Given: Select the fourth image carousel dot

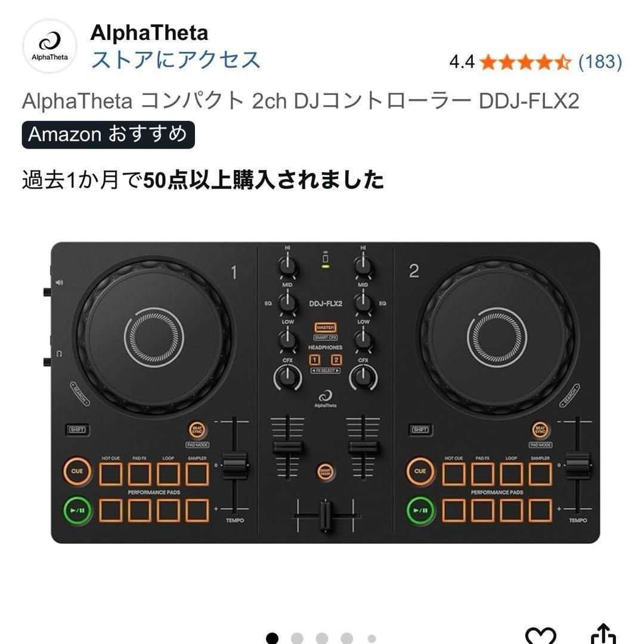Looking at the screenshot, I should (x=346, y=638).
